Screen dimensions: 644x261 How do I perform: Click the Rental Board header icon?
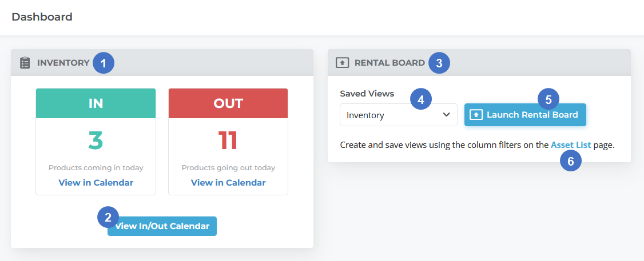(x=342, y=63)
